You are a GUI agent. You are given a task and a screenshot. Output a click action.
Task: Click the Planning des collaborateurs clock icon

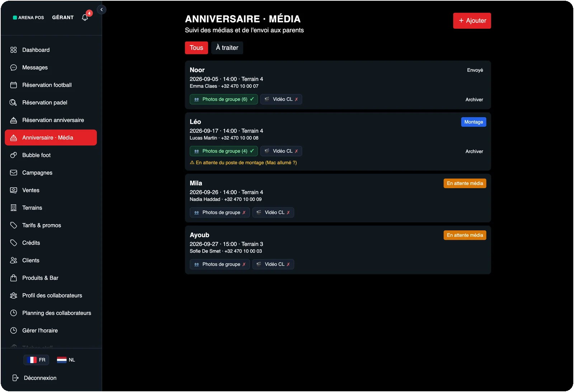14,313
